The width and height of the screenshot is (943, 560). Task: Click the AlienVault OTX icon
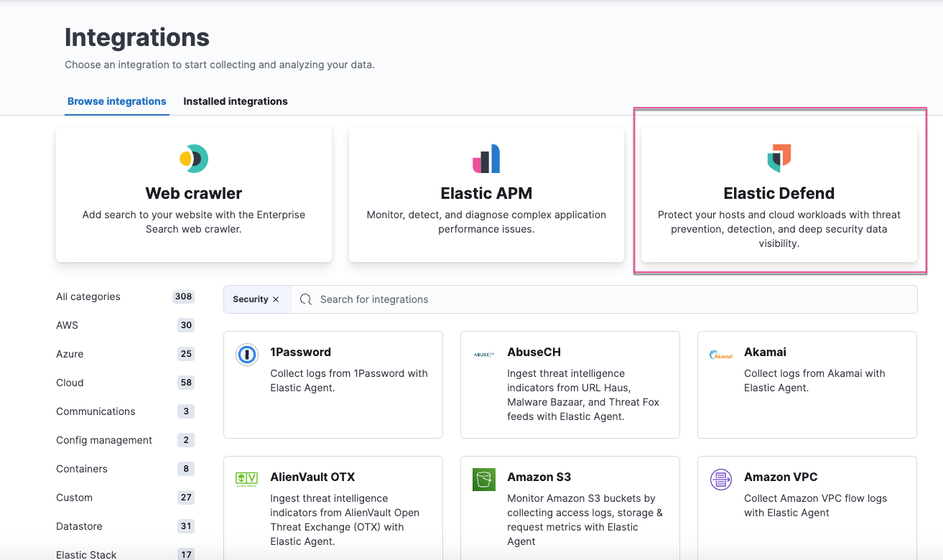click(246, 478)
